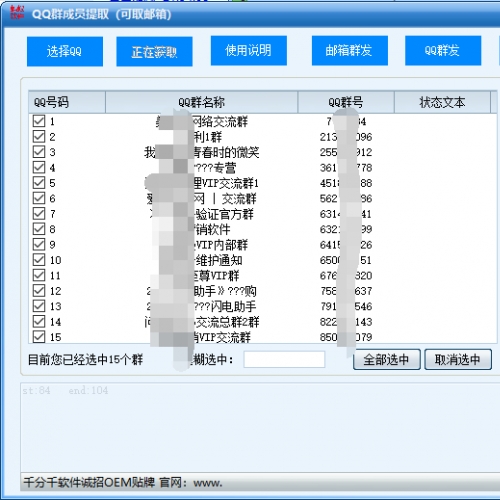Select group name 青春时的微笑
Image resolution: width=500 pixels, height=500 pixels.
pos(226,152)
